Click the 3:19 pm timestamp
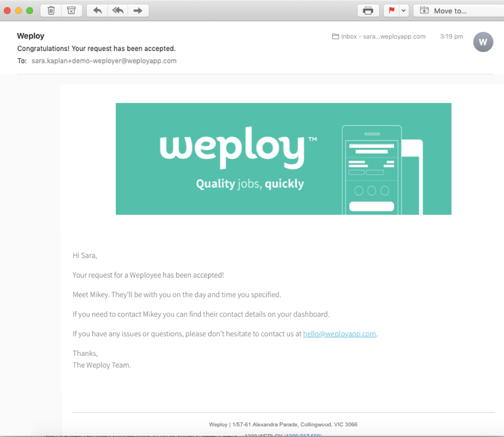The width and height of the screenshot is (504, 437). pos(452,36)
